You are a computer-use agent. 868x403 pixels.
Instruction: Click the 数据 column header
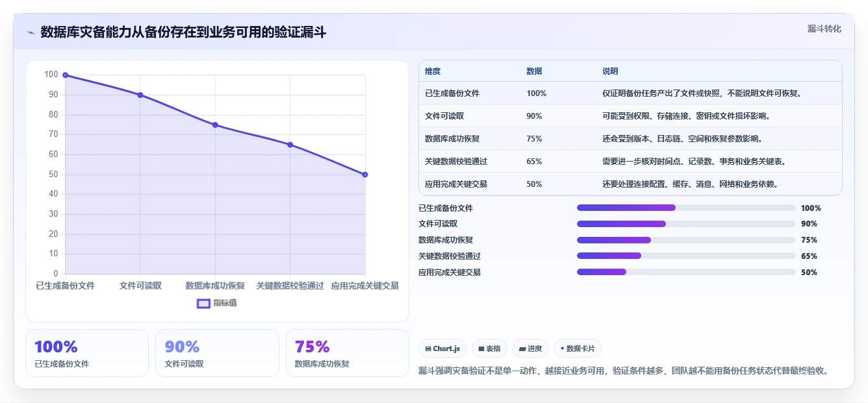click(534, 71)
